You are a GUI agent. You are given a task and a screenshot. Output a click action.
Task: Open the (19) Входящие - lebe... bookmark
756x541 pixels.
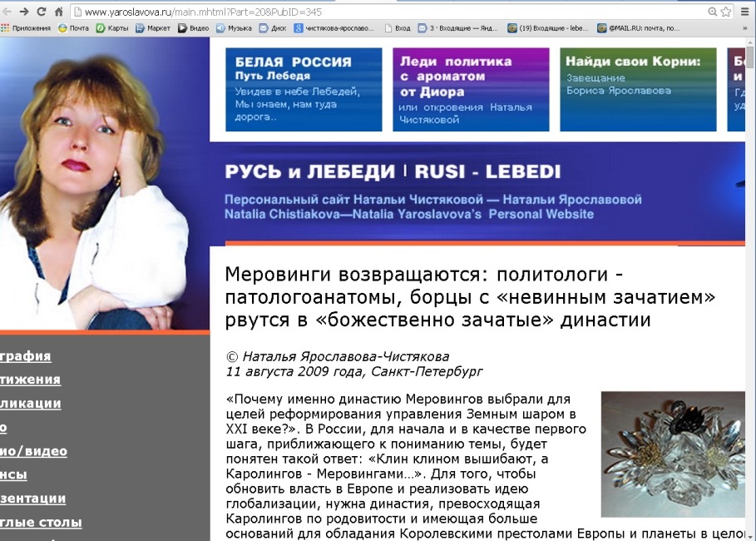(548, 28)
